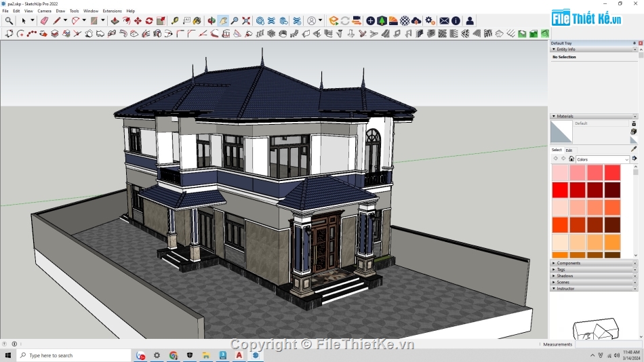Viewport: 644px width, 362px height.
Task: Select the Rectangle shape tool
Action: click(94, 20)
